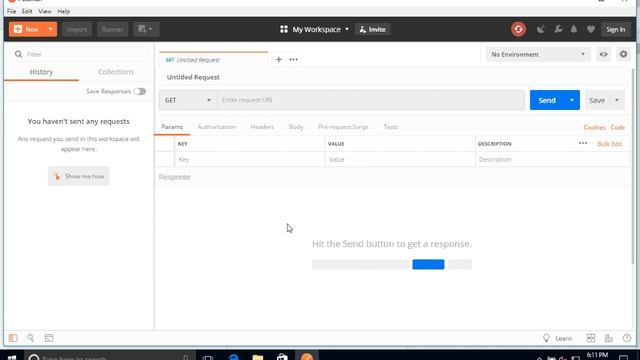Image resolution: width=640 pixels, height=360 pixels.
Task: Open Manage Environments gear icon
Action: 623,54
